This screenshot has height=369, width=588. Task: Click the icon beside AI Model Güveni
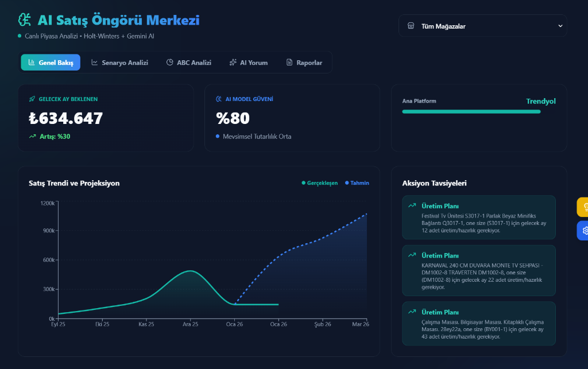[219, 99]
